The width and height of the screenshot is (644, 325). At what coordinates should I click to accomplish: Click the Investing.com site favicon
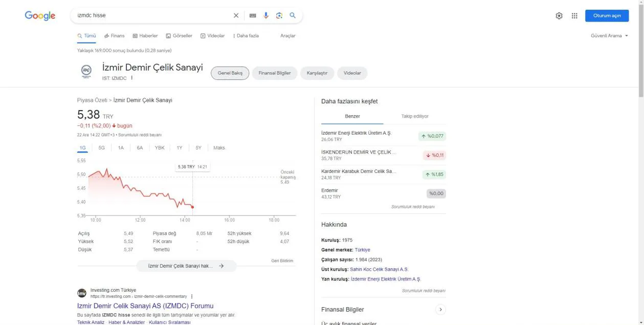(x=82, y=293)
